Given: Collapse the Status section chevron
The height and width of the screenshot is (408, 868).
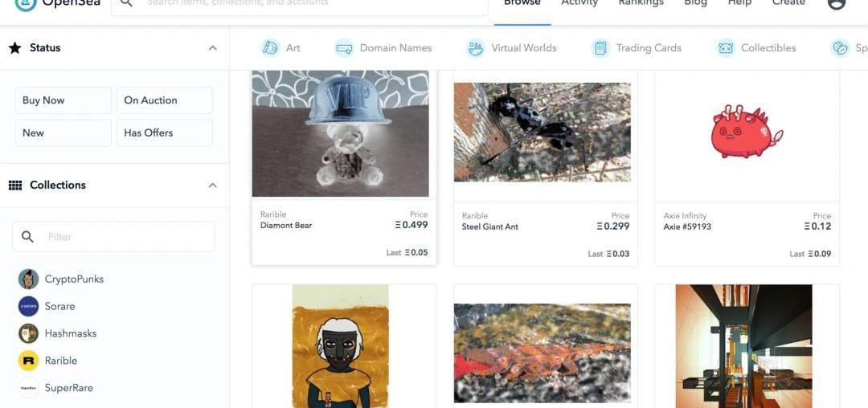Looking at the screenshot, I should click(212, 48).
